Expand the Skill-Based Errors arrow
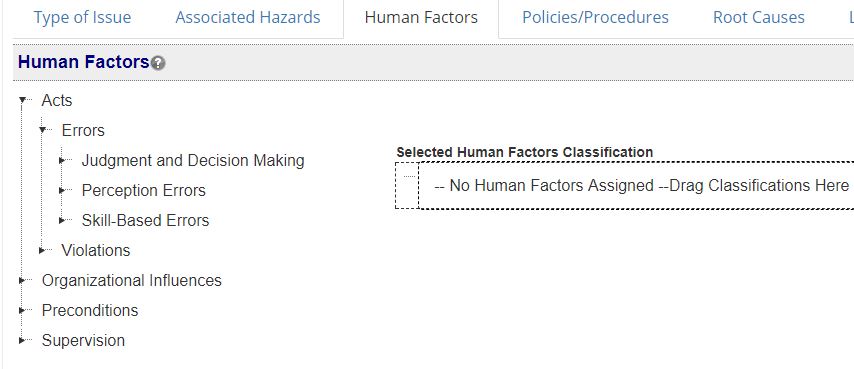Screen dimensions: 854x369 [62, 220]
